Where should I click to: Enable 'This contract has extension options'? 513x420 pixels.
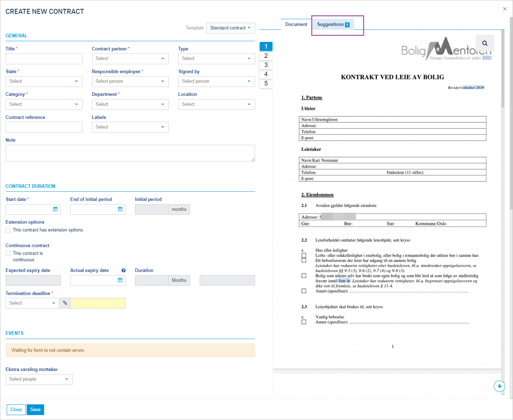pyautogui.click(x=8, y=230)
